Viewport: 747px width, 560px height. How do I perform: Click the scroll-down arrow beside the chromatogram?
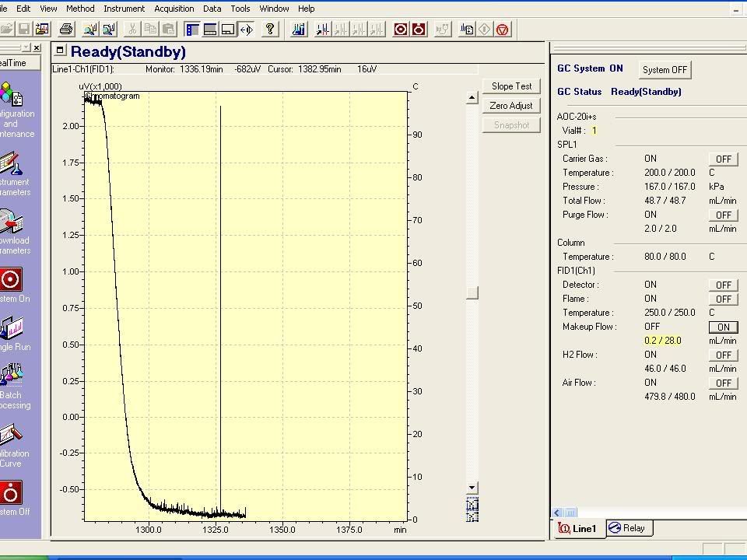click(x=472, y=488)
